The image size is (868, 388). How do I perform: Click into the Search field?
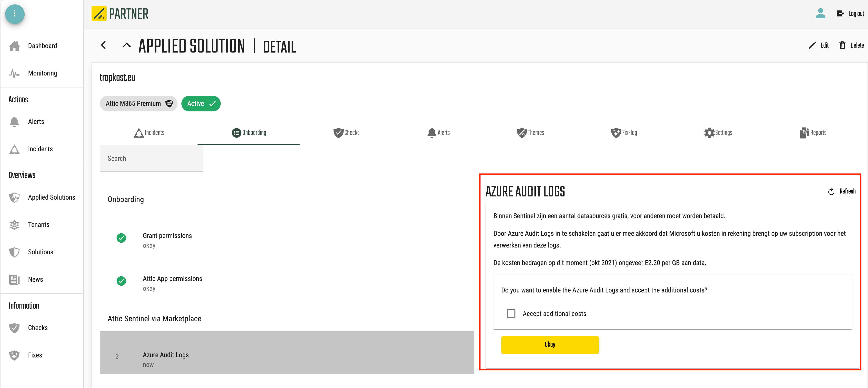point(151,158)
